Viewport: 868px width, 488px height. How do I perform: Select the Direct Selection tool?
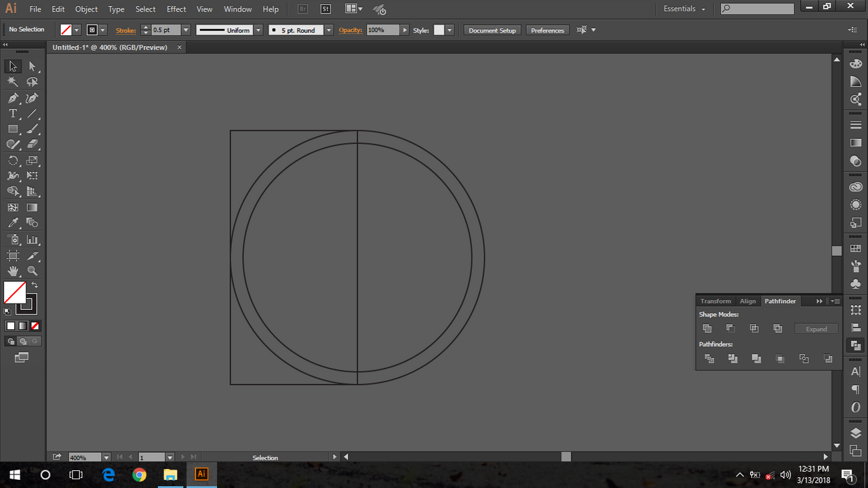32,66
